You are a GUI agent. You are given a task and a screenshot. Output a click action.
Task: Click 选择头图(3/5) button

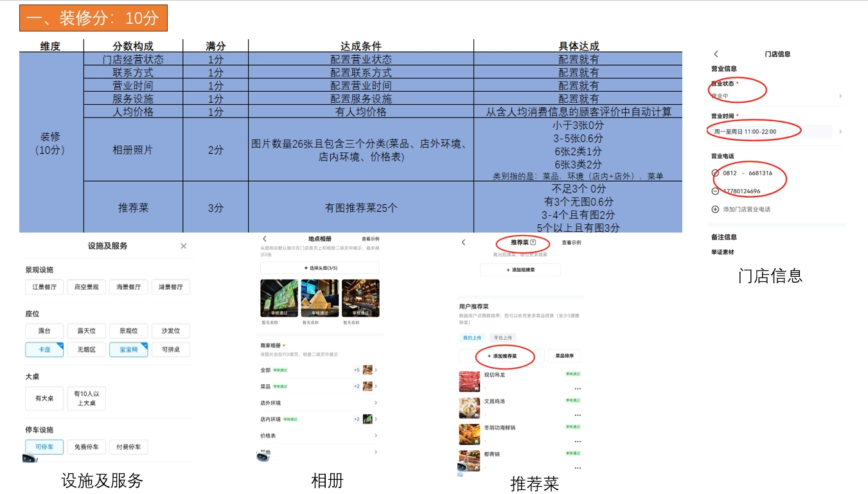coord(320,268)
